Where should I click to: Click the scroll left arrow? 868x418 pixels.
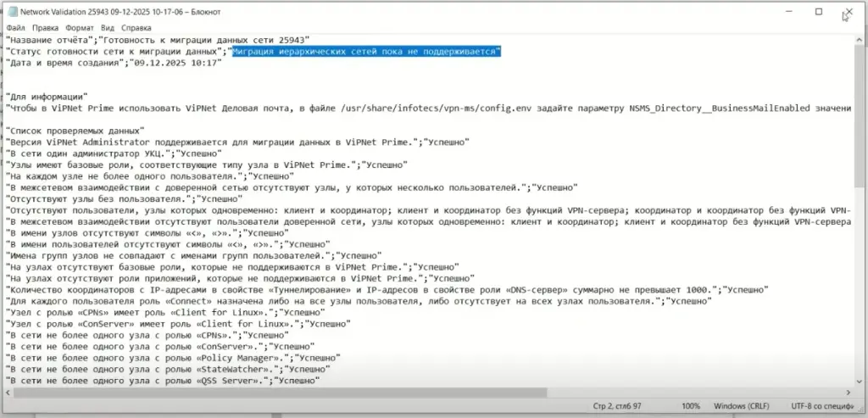pos(9,392)
